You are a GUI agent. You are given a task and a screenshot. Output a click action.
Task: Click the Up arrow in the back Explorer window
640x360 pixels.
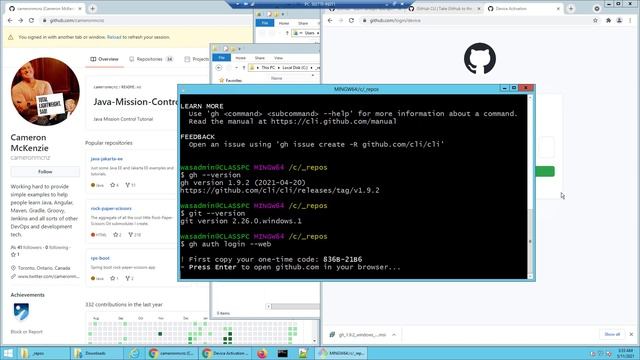pos(287,33)
